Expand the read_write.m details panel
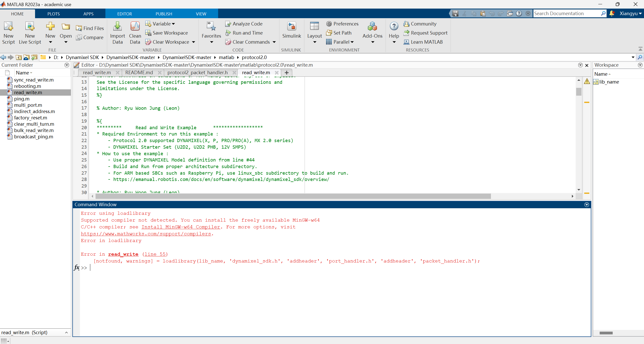This screenshot has height=344, width=644. (66, 333)
